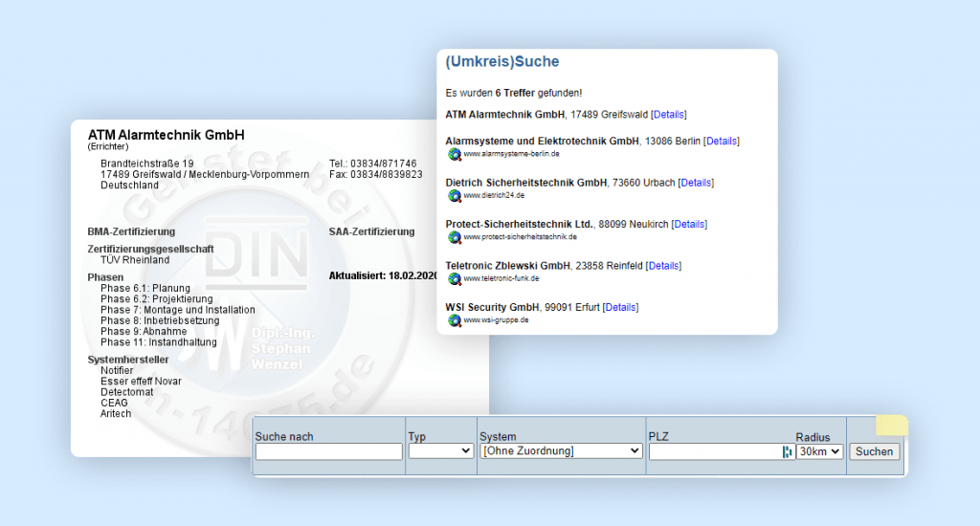Click the globe icon beside www.teletronic-funk.de
The image size is (980, 526).
point(455,278)
